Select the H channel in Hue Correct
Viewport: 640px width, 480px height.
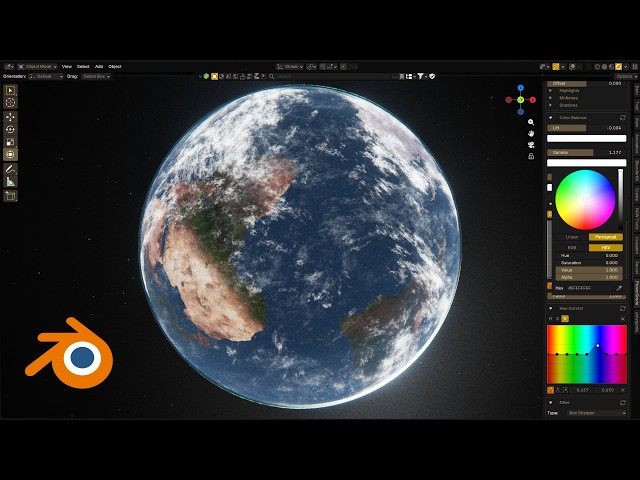click(550, 318)
